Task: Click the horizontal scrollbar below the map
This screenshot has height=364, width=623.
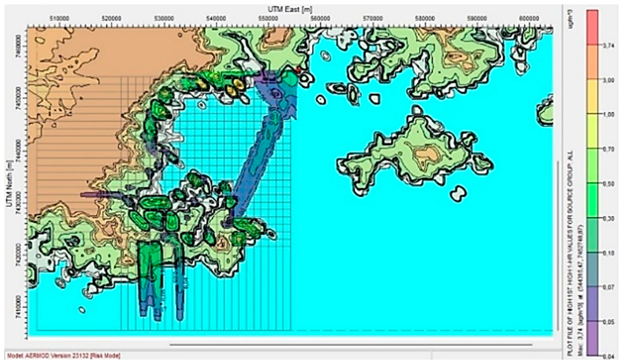Action: pos(351,345)
